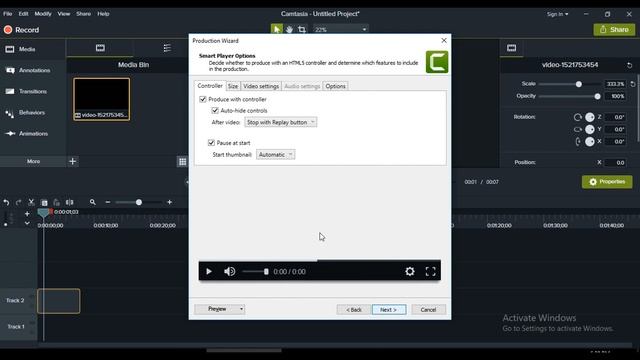The width and height of the screenshot is (640, 360).
Task: Open the Start thumbnail dropdown
Action: [276, 154]
